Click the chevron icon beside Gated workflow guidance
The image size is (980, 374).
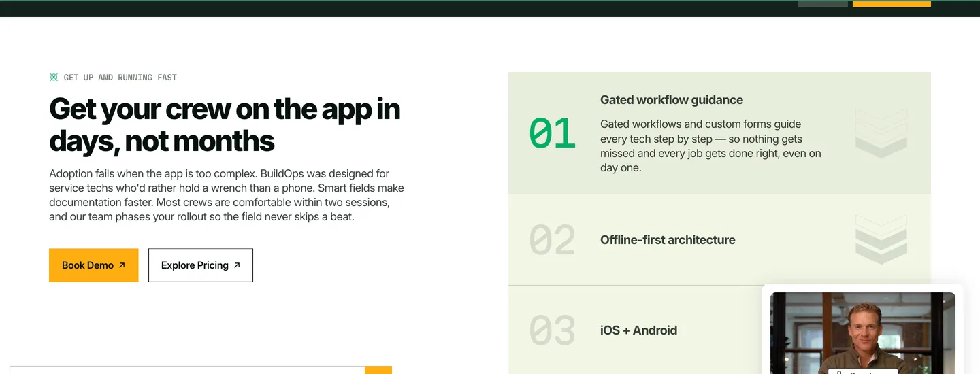(881, 133)
